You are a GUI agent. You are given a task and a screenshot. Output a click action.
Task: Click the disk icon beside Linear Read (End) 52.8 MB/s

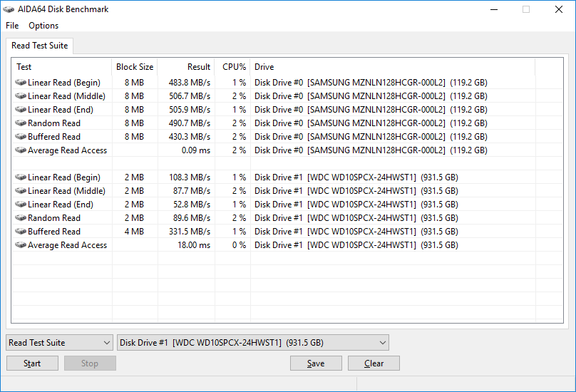tap(21, 205)
